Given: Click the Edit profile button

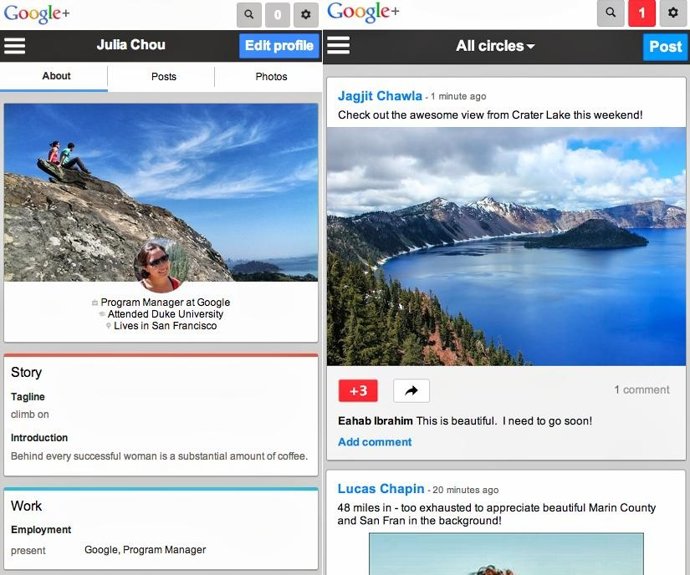Looking at the screenshot, I should pos(279,46).
